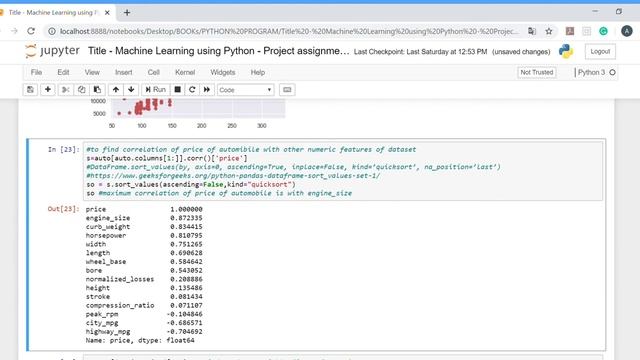
Task: Save the notebook with the floppy disk icon
Action: coord(30,90)
